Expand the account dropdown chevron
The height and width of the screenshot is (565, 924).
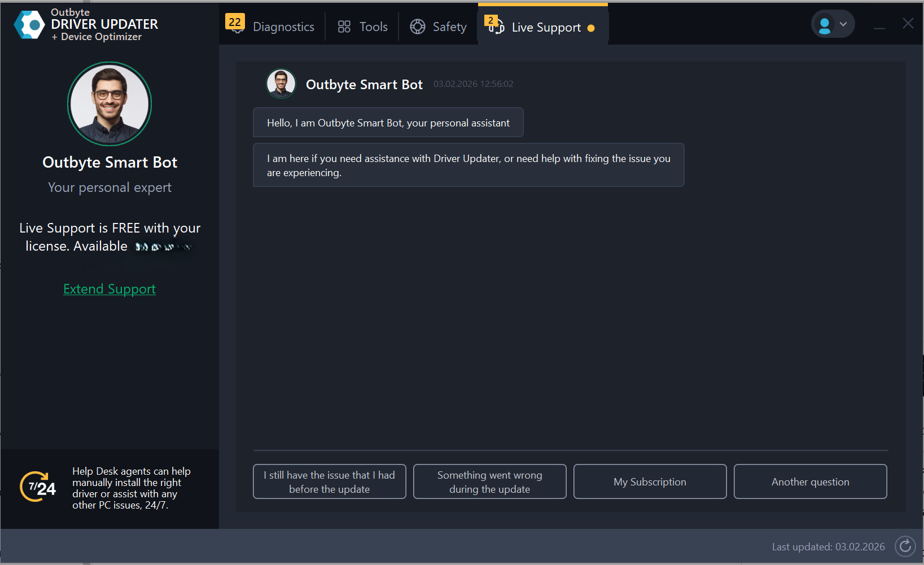843,24
